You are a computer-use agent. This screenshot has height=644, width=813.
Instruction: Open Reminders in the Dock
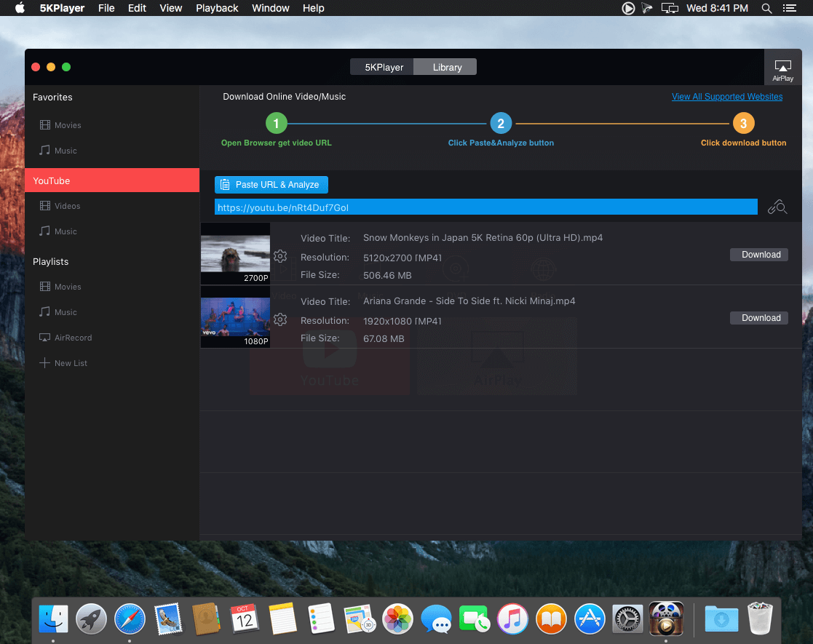pos(321,619)
